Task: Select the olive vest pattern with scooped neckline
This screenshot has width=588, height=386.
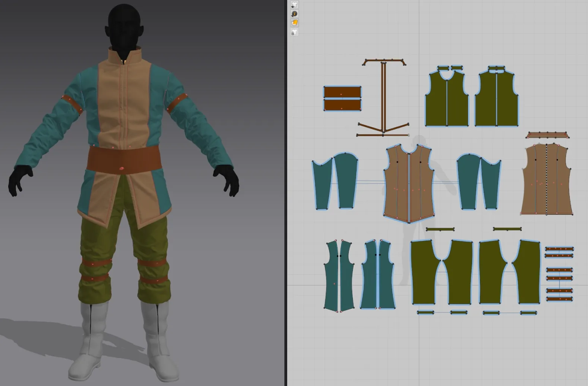Action: pyautogui.click(x=447, y=99)
